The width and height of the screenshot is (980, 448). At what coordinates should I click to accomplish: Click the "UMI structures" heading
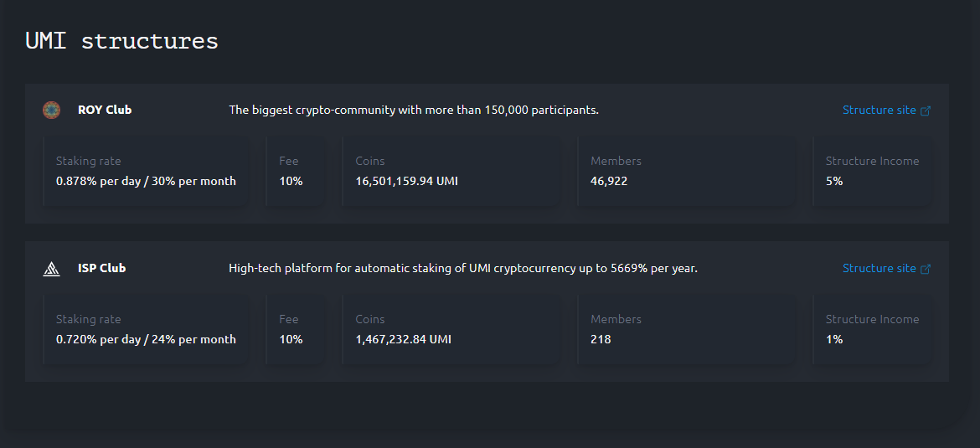point(121,41)
